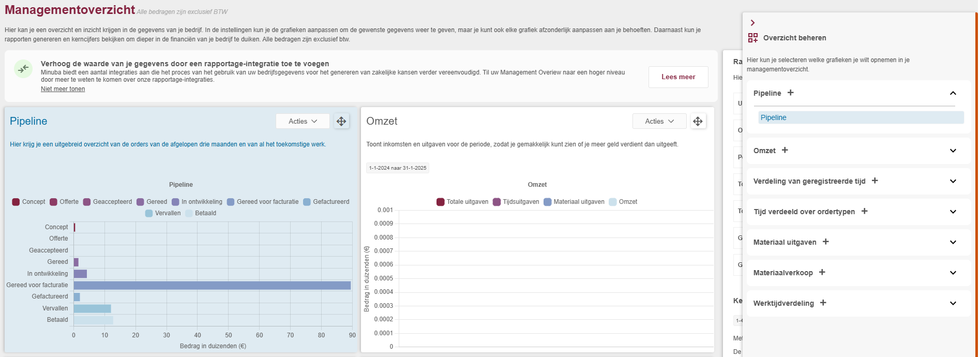The height and width of the screenshot is (357, 980).
Task: Add Tijd verdeeld over ordertypen chart
Action: 864,211
